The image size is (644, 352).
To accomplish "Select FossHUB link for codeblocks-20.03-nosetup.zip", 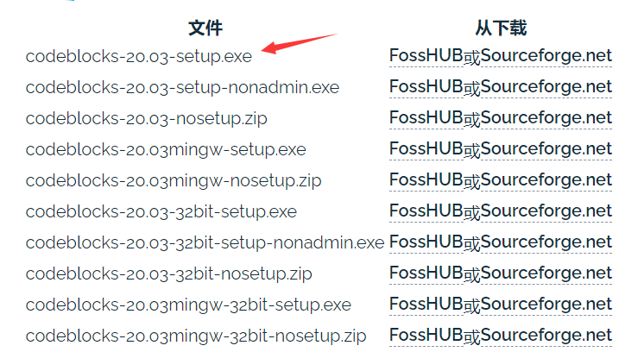I will [426, 118].
